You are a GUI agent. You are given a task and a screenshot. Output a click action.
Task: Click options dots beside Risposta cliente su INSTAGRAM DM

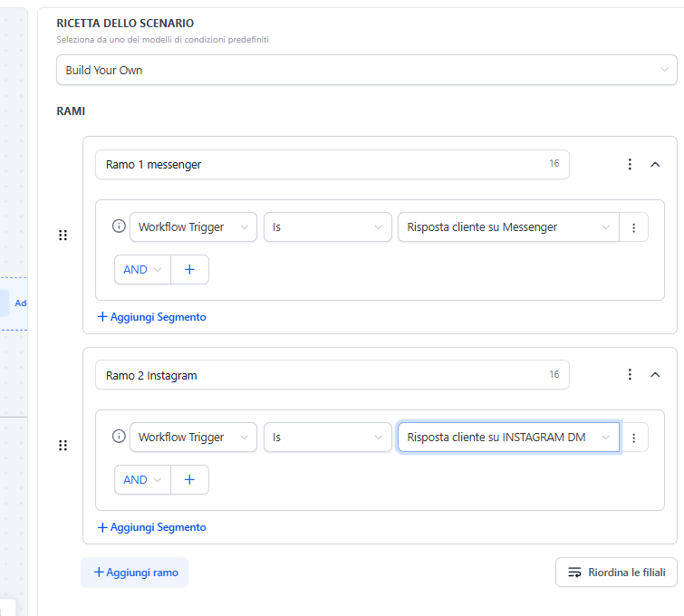pos(633,438)
